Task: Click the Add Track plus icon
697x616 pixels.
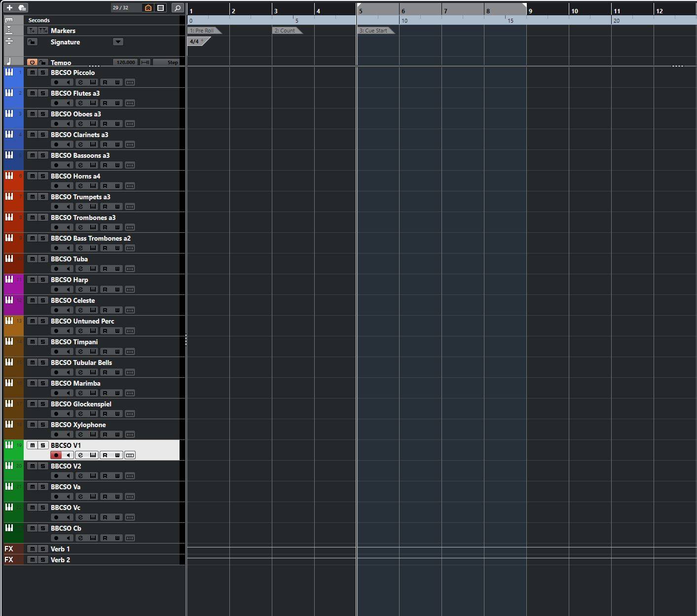Action: pyautogui.click(x=9, y=7)
